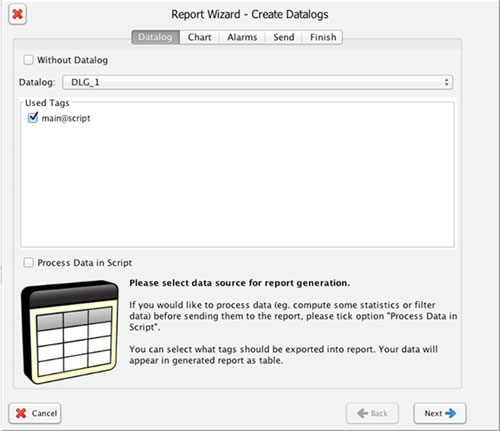Open the Datalog DLG_1 dropdown

point(257,82)
